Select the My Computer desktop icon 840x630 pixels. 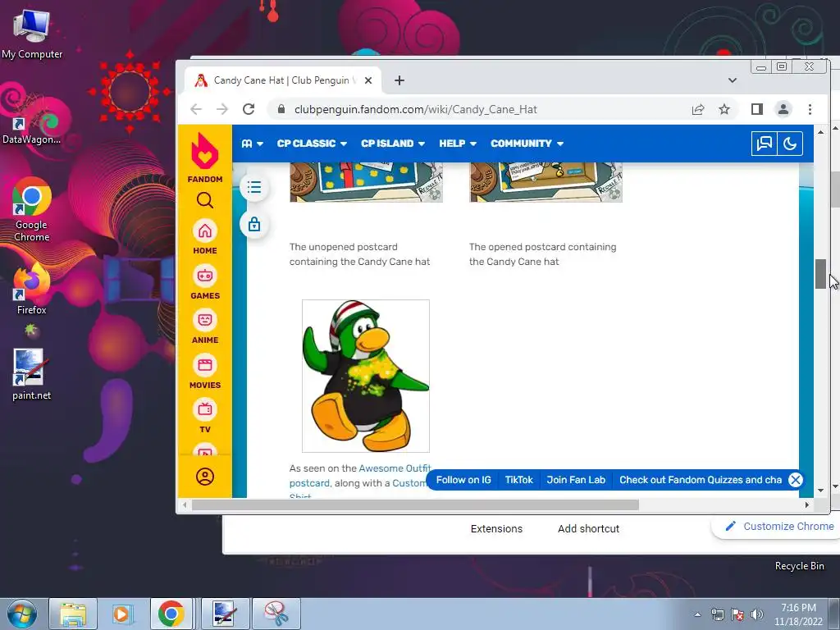32,34
